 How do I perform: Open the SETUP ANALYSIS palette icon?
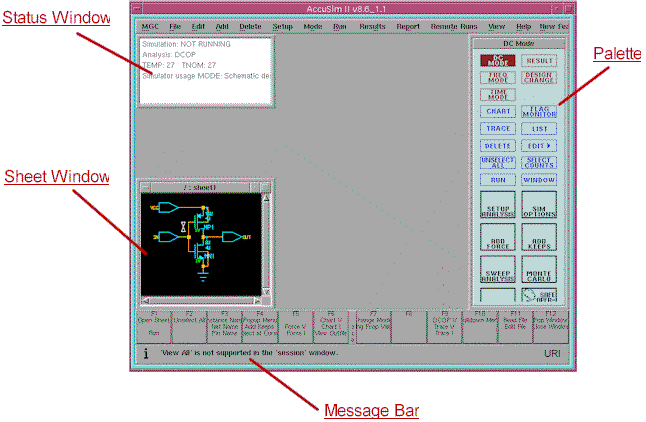coord(498,204)
